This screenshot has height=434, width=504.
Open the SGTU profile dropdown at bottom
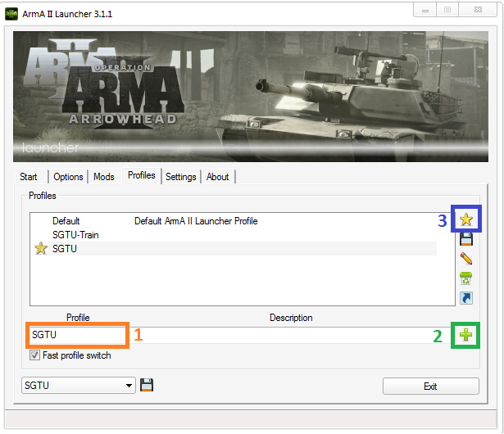click(79, 385)
